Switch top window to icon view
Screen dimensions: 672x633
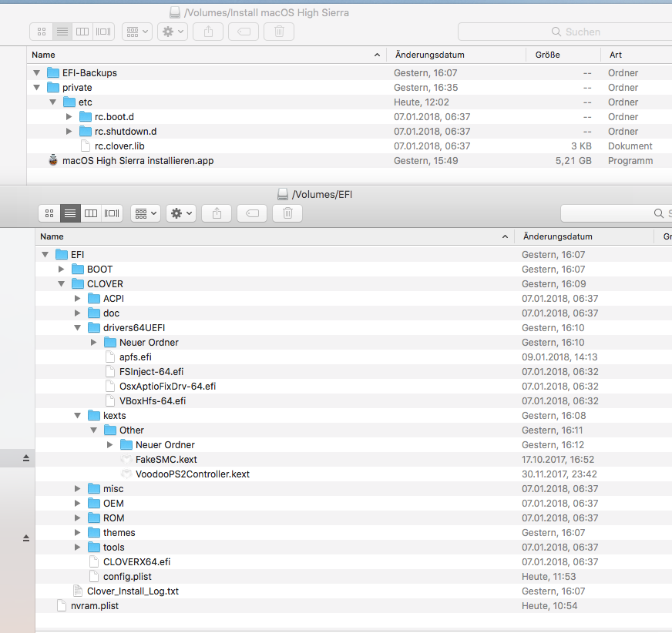[42, 32]
